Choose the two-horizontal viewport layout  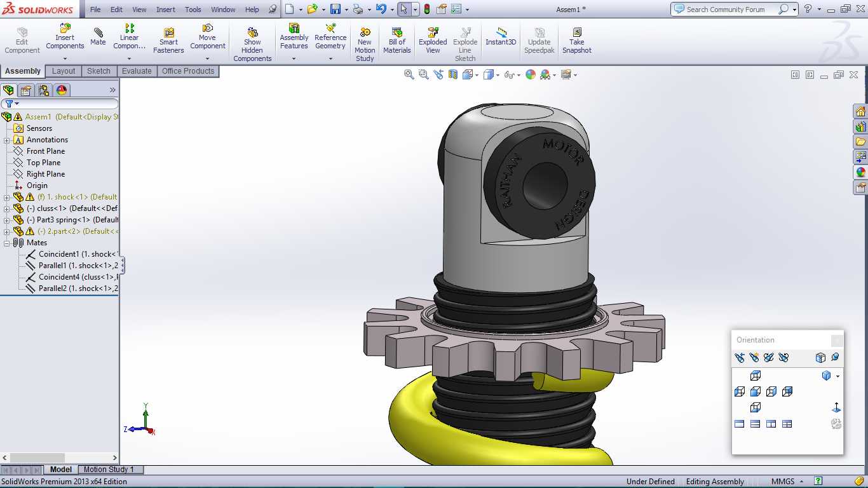coord(756,424)
